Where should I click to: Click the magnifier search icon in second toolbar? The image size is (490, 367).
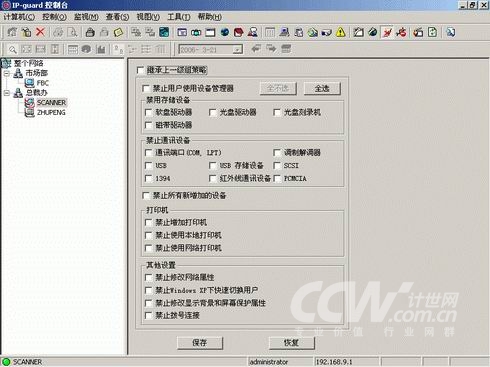12,49
